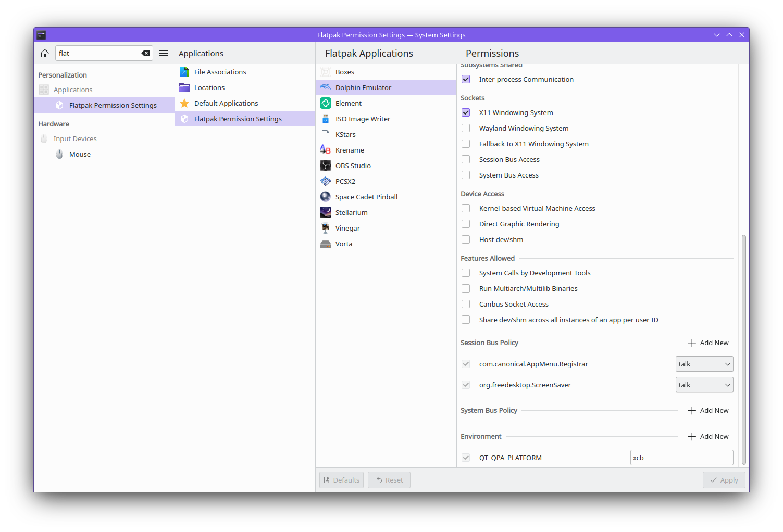783x532 pixels.
Task: Click the Vinegar icon
Action: [326, 228]
